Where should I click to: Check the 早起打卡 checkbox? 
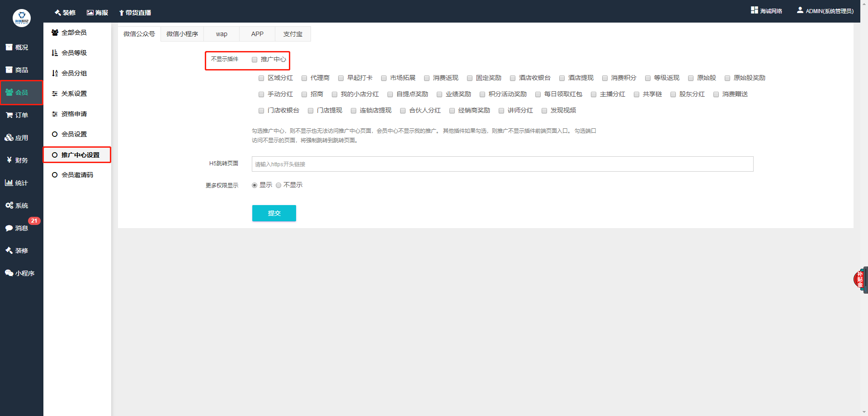coord(341,78)
